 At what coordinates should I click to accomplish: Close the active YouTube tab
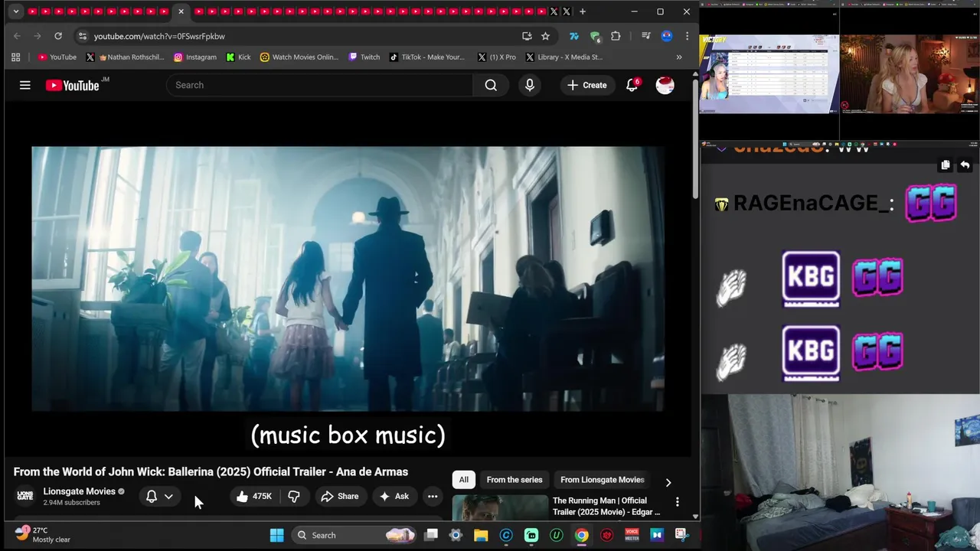click(x=181, y=11)
